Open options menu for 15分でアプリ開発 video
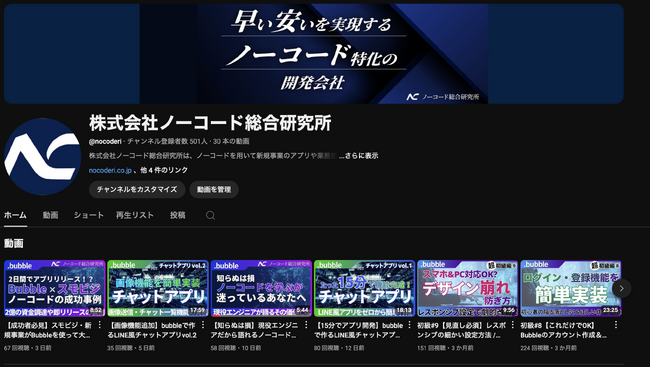650x368 pixels. pyautogui.click(x=409, y=325)
